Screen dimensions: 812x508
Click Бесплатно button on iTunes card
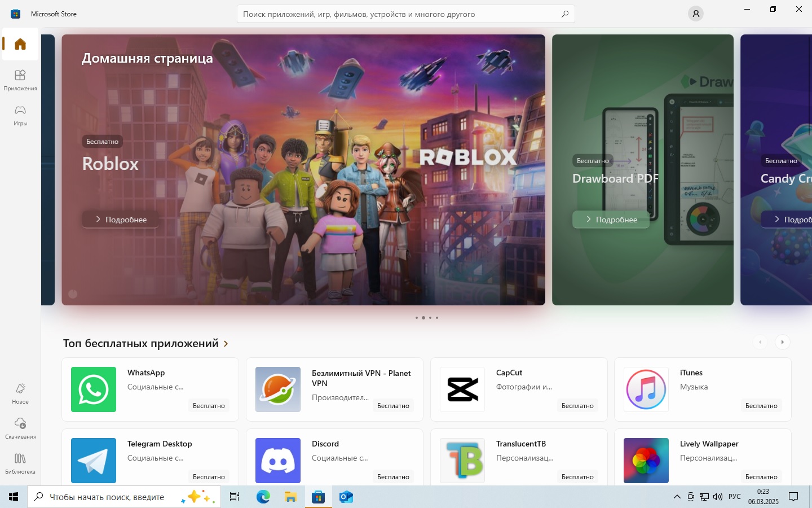tap(761, 405)
